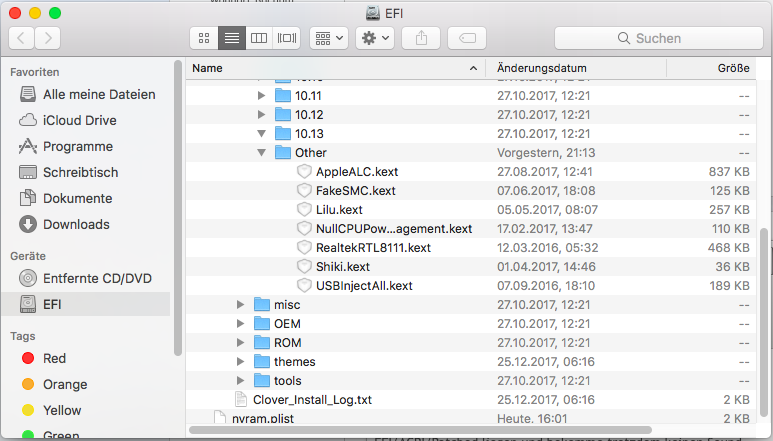Screen dimensions: 773x441
Task: Expand the misc folder
Action: [241, 305]
